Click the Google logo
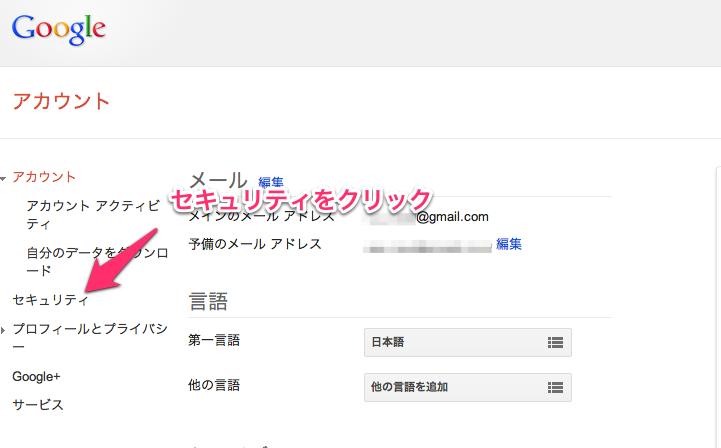This screenshot has height=448, width=721. (x=59, y=29)
